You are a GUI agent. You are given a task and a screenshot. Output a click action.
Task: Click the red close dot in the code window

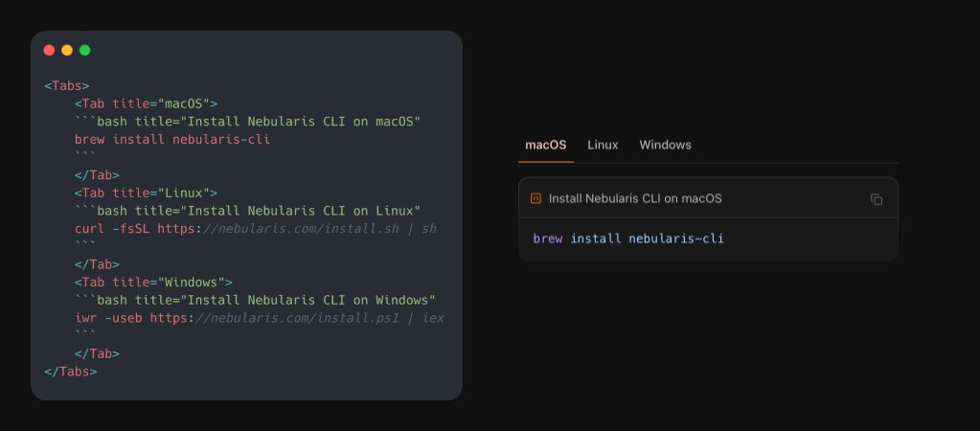point(50,50)
